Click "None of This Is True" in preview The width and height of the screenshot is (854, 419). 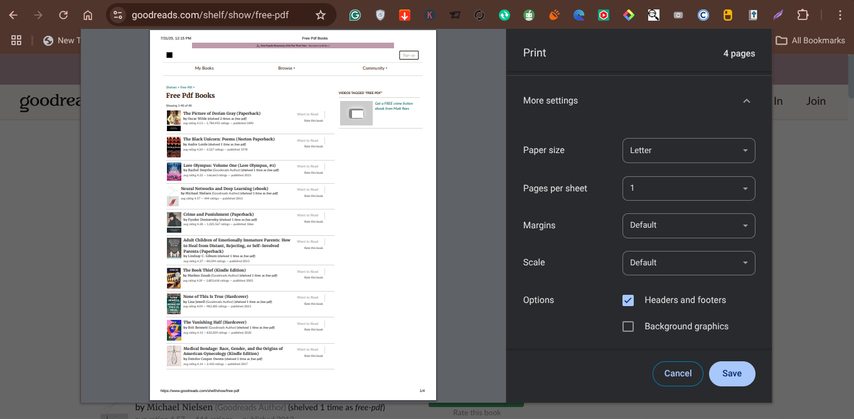pos(214,296)
